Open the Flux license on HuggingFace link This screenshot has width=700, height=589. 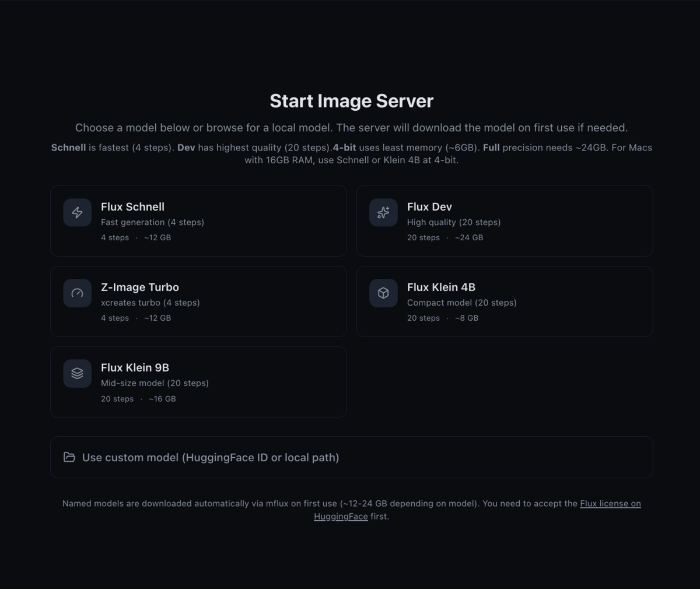tap(610, 503)
